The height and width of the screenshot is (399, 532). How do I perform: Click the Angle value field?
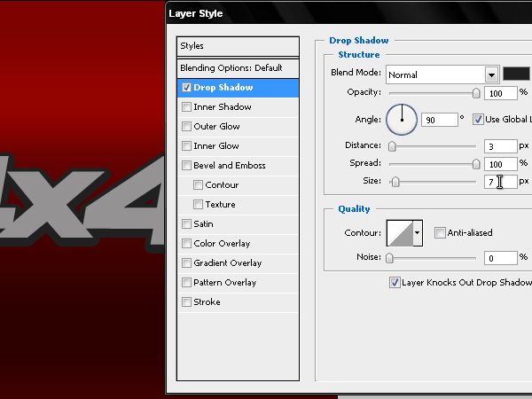[440, 120]
